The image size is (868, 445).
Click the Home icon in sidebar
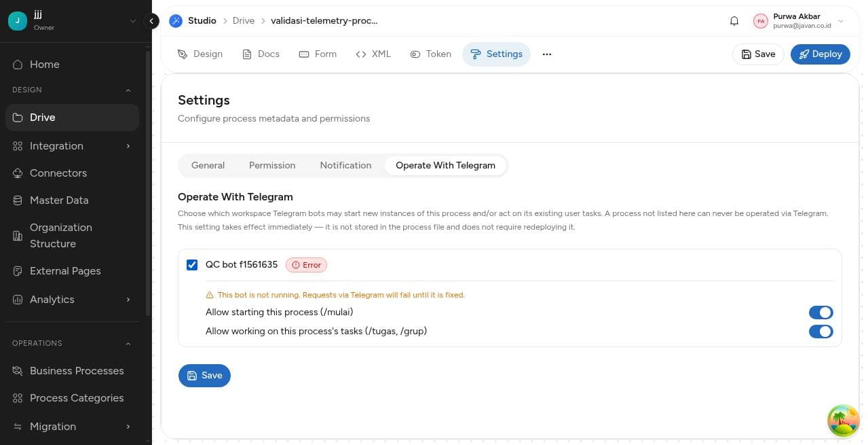(x=18, y=65)
